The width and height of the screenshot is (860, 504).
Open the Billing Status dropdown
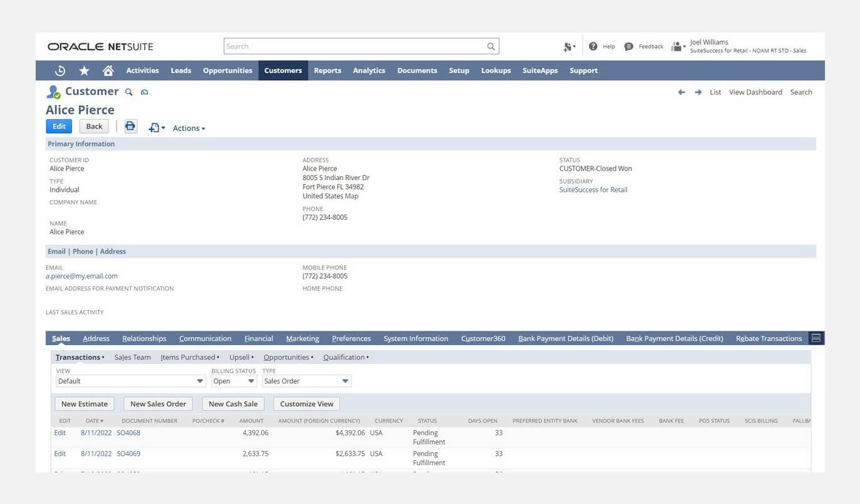click(234, 381)
